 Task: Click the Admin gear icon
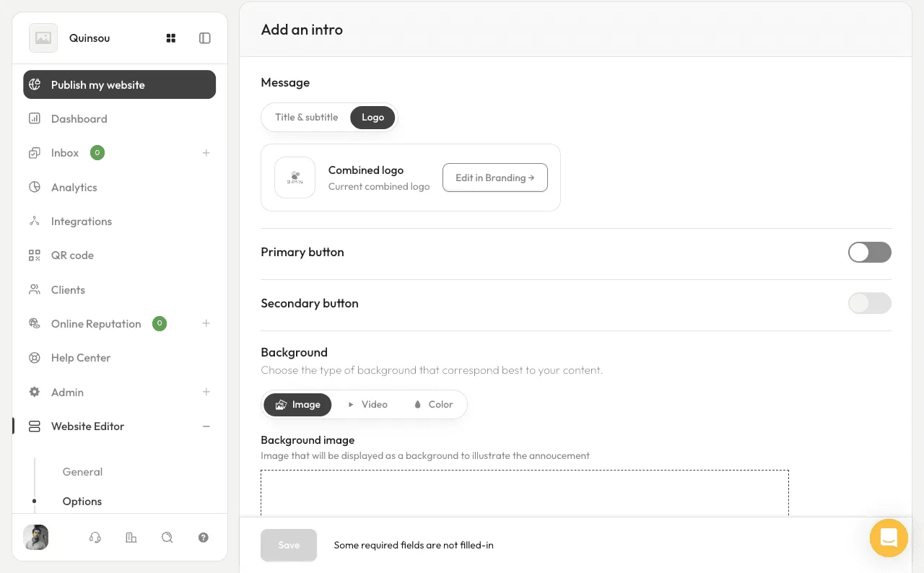(34, 392)
